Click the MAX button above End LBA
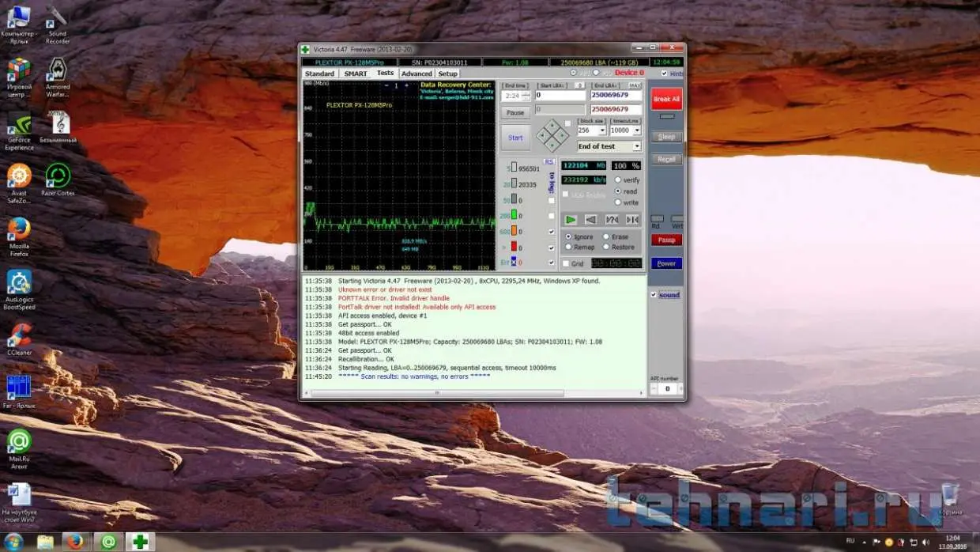The width and height of the screenshot is (980, 552). [635, 85]
